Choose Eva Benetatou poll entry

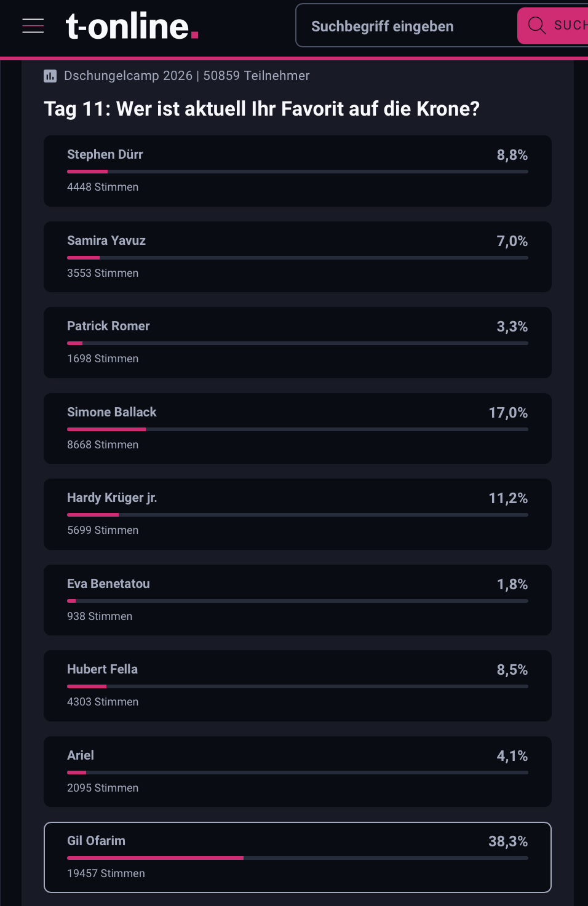pyautogui.click(x=297, y=600)
